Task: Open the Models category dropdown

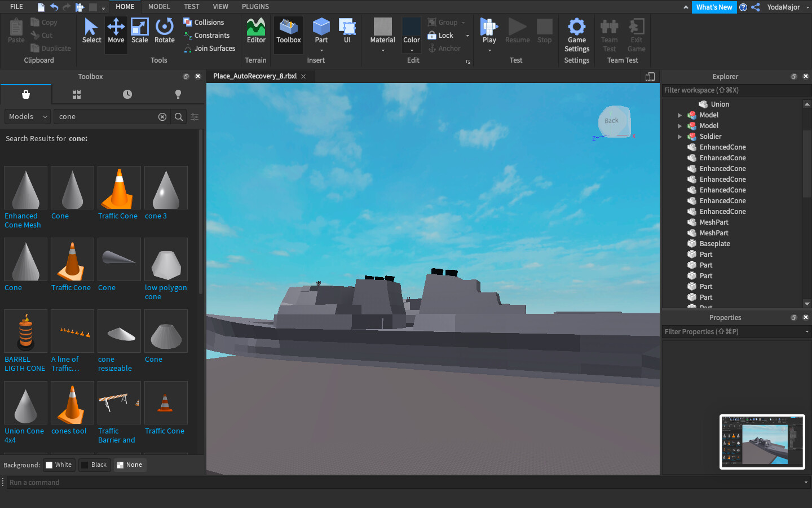Action: pyautogui.click(x=28, y=117)
